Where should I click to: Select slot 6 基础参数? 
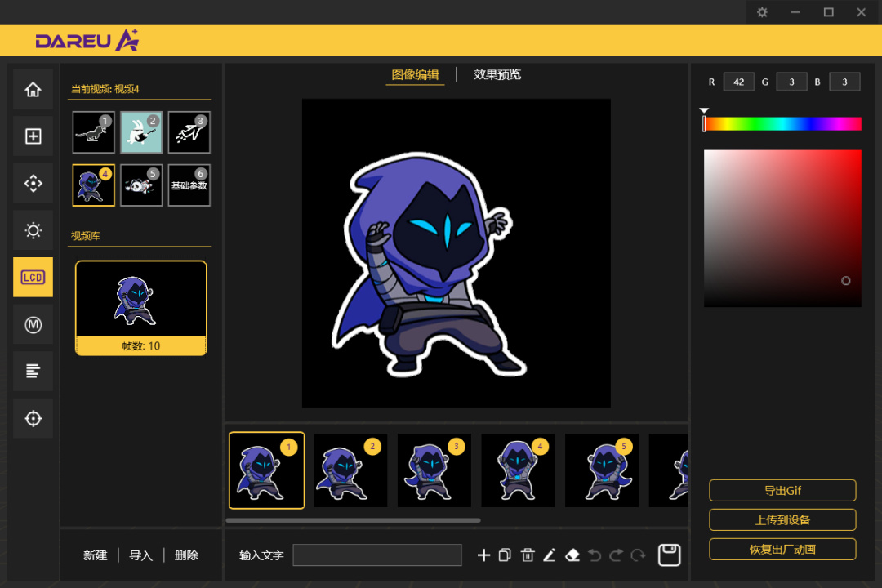pos(189,185)
